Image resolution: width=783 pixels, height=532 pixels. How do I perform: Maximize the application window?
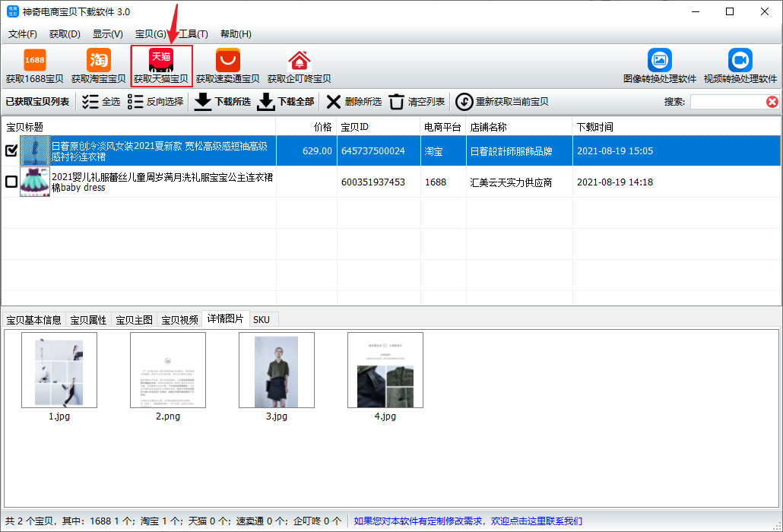(x=730, y=11)
